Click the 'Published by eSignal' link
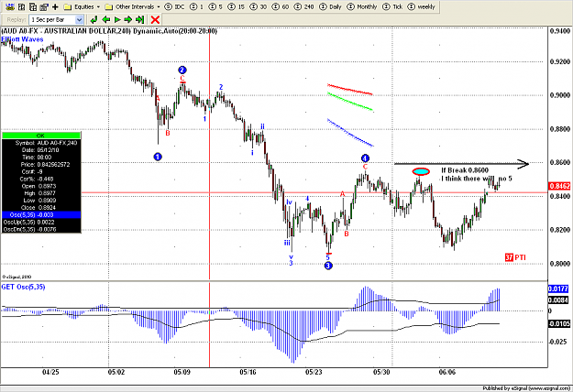Viewport: 573px width, 392px height. coord(526,388)
